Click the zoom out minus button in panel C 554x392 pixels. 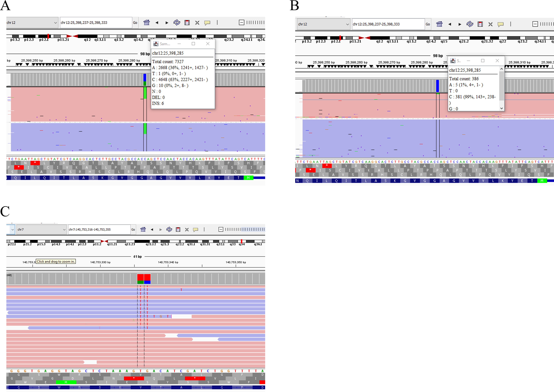click(x=221, y=230)
